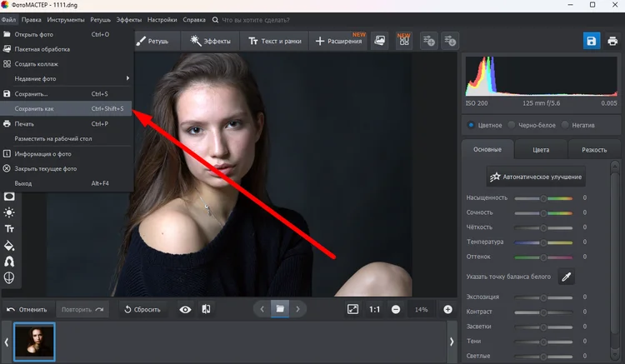The image size is (625, 364).
Task: Zoom out with the minus icon
Action: (x=396, y=309)
